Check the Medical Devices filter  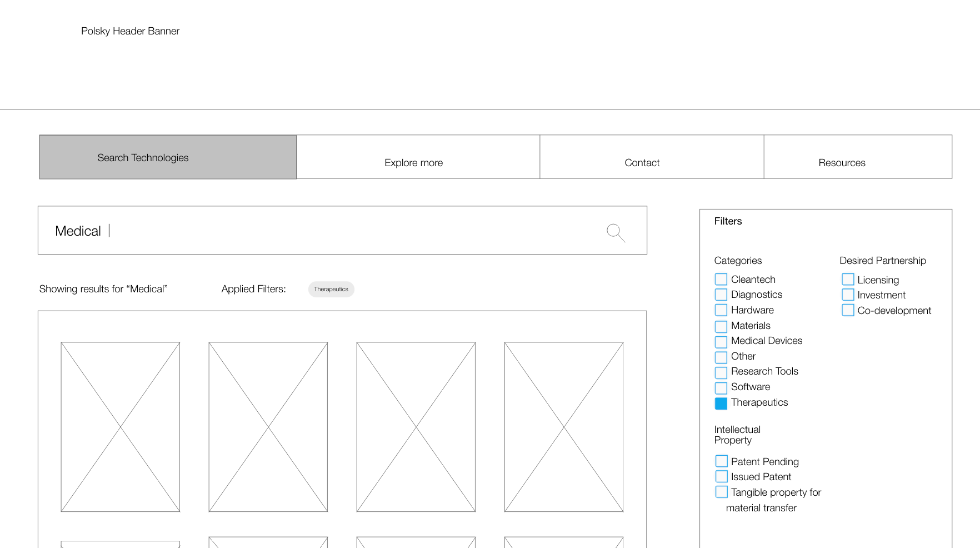click(721, 342)
